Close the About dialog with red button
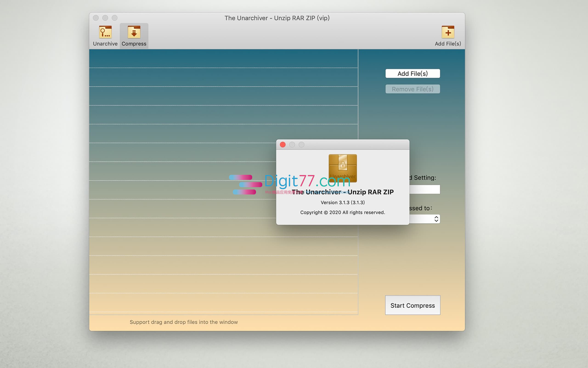Viewport: 588px width, 368px height. (x=283, y=145)
